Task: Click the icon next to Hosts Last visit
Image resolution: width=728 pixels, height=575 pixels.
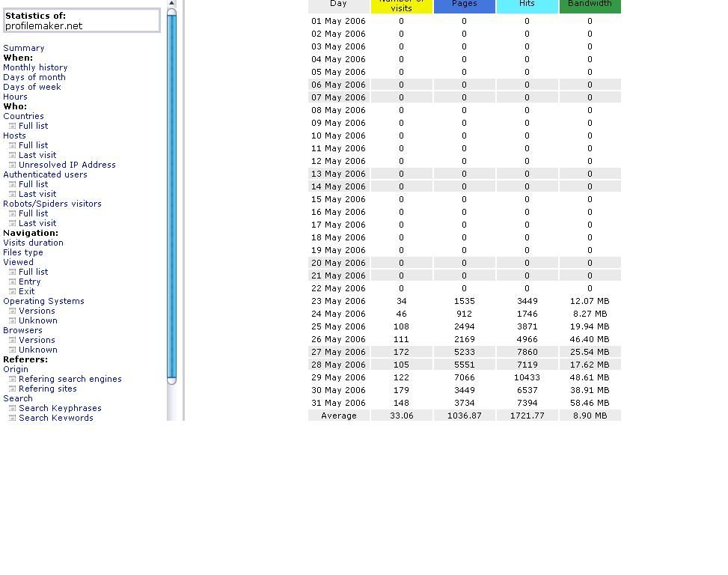Action: [13, 155]
